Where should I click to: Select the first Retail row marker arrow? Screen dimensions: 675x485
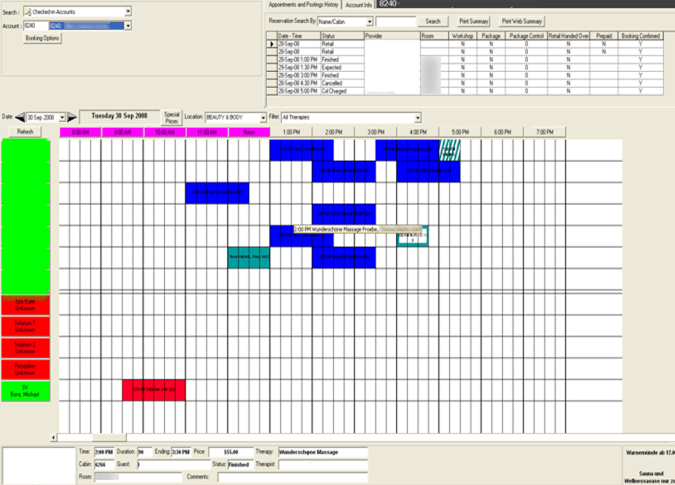272,44
